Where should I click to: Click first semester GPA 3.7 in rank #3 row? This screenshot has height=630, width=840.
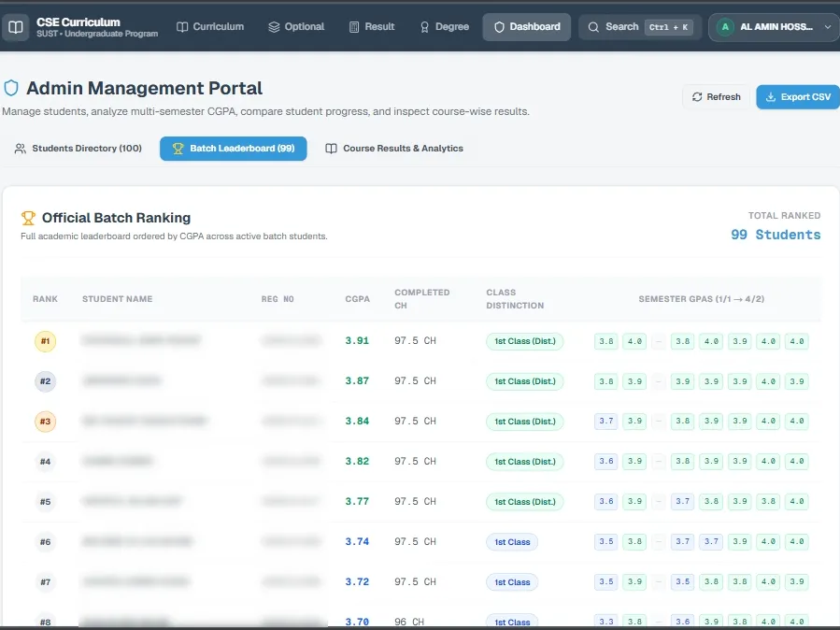point(605,421)
